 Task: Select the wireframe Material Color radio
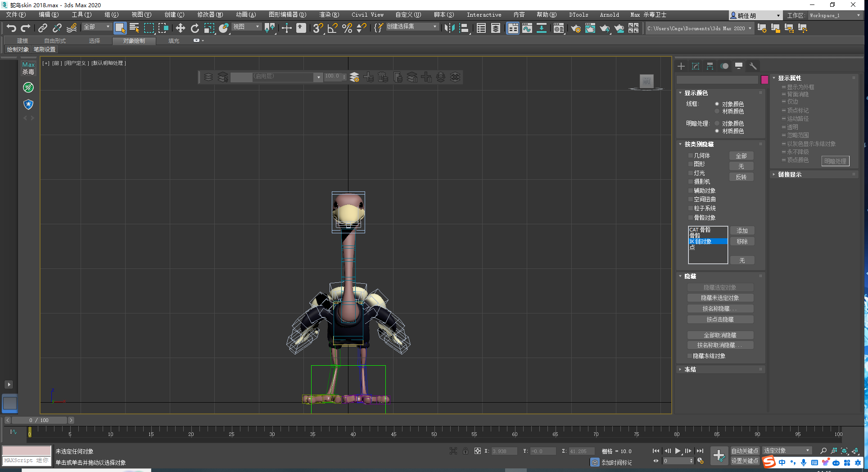(x=717, y=111)
